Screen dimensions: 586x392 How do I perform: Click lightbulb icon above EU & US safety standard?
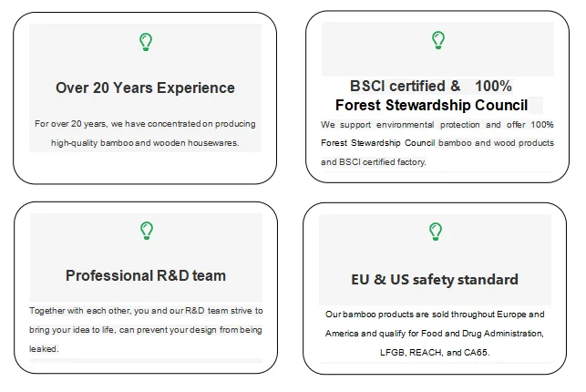tap(436, 232)
